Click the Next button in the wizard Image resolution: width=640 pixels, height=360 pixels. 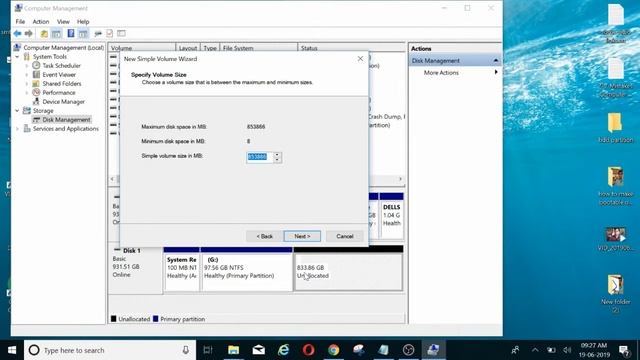(x=302, y=236)
